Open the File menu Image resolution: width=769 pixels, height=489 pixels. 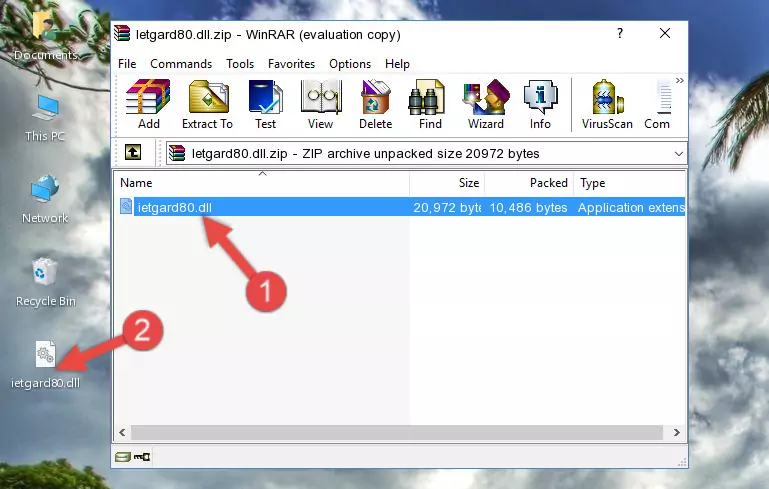pos(127,64)
